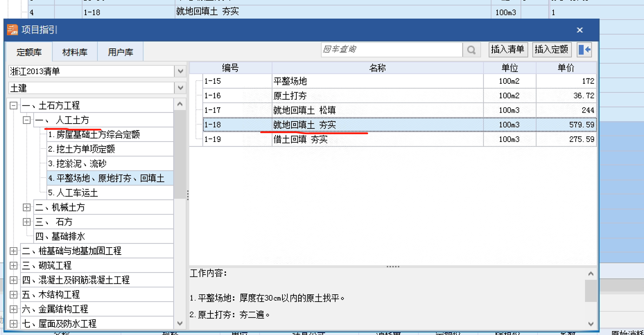Screen dimensions: 644x335
Task: Click the 编号 column header
Action: point(231,68)
